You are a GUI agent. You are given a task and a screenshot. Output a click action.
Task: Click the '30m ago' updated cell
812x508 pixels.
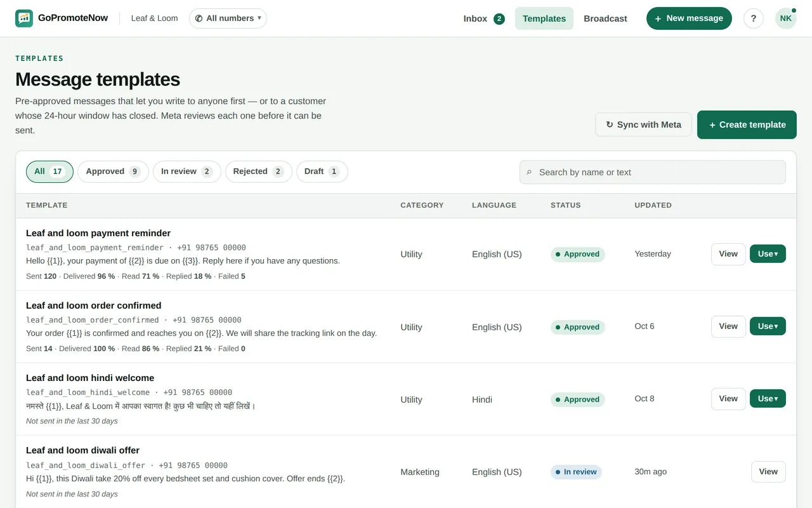coord(650,472)
